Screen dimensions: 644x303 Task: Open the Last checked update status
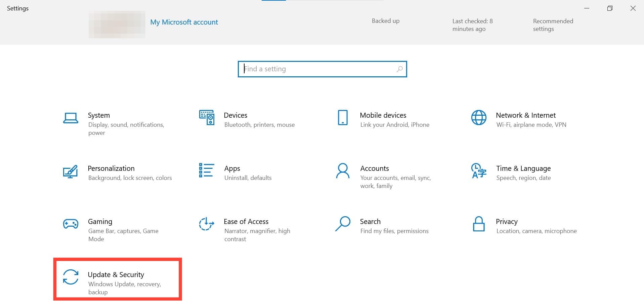[472, 25]
